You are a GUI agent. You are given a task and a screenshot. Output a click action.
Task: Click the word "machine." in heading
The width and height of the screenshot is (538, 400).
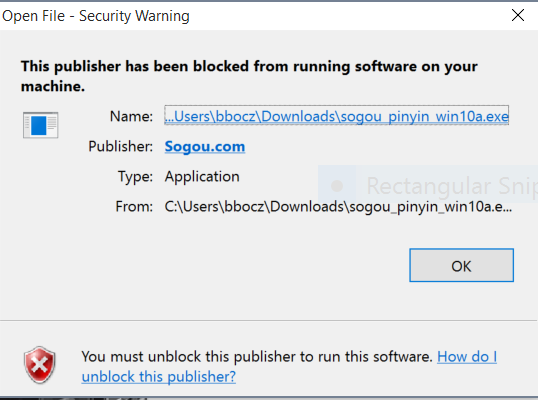[x=53, y=86]
